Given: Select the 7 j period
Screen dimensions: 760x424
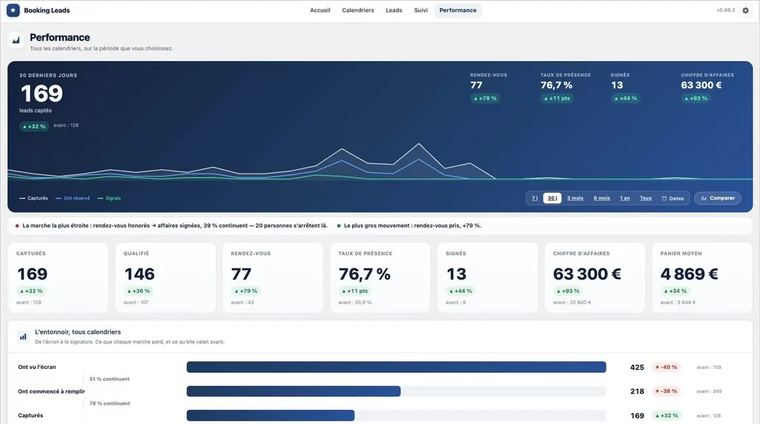Looking at the screenshot, I should 535,198.
